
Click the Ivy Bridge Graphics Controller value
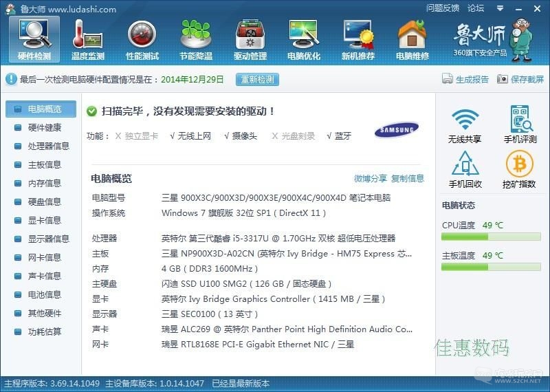coord(273,299)
